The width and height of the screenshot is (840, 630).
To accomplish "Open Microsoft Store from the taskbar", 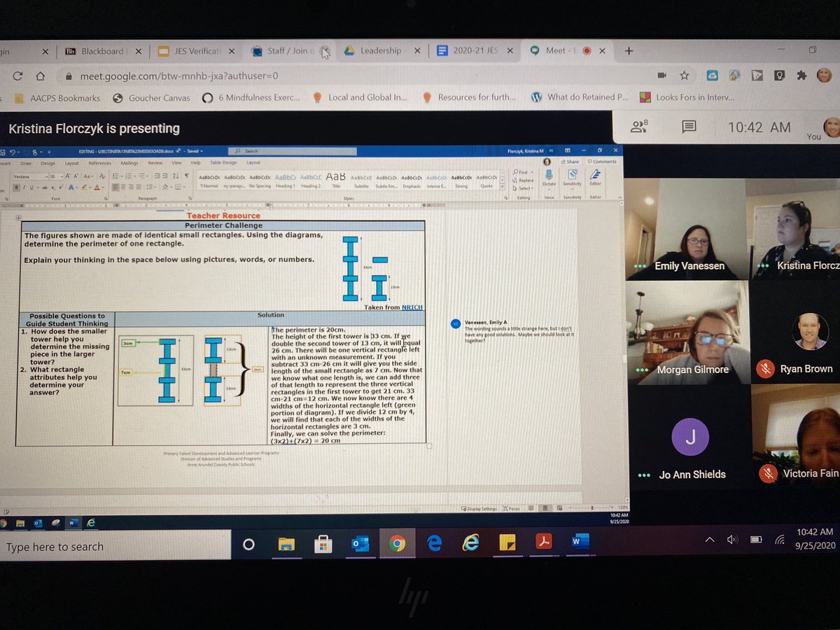I will [x=323, y=544].
